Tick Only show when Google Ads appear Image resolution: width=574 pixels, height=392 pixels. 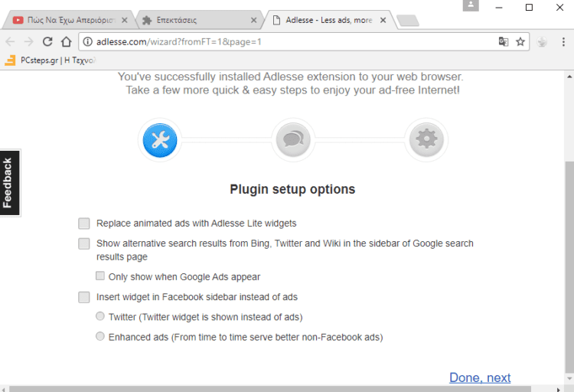(100, 276)
